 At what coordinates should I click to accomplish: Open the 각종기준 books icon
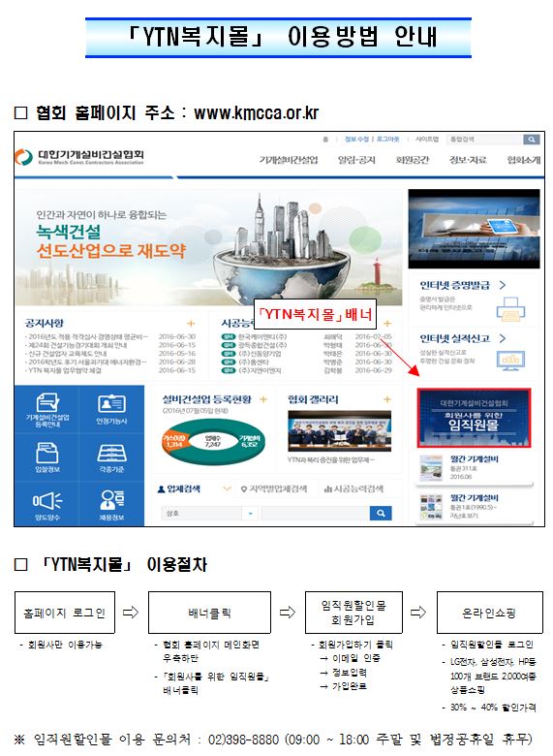111,454
